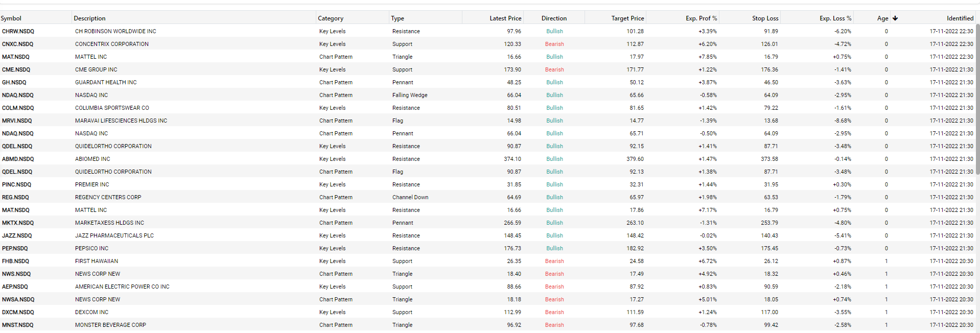Click FHB.NSDQ symbol cell
980x333 pixels.
pos(15,261)
